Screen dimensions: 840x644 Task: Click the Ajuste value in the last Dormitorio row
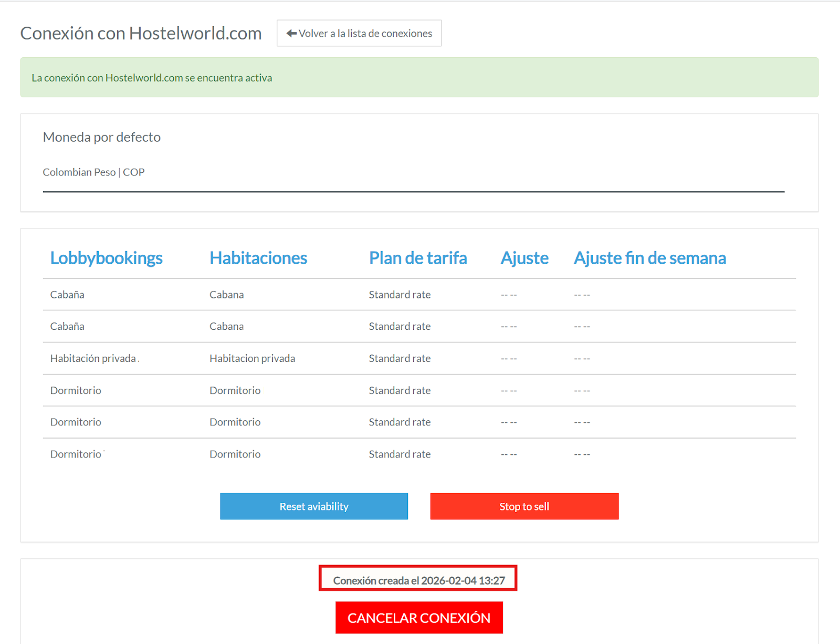(x=508, y=454)
